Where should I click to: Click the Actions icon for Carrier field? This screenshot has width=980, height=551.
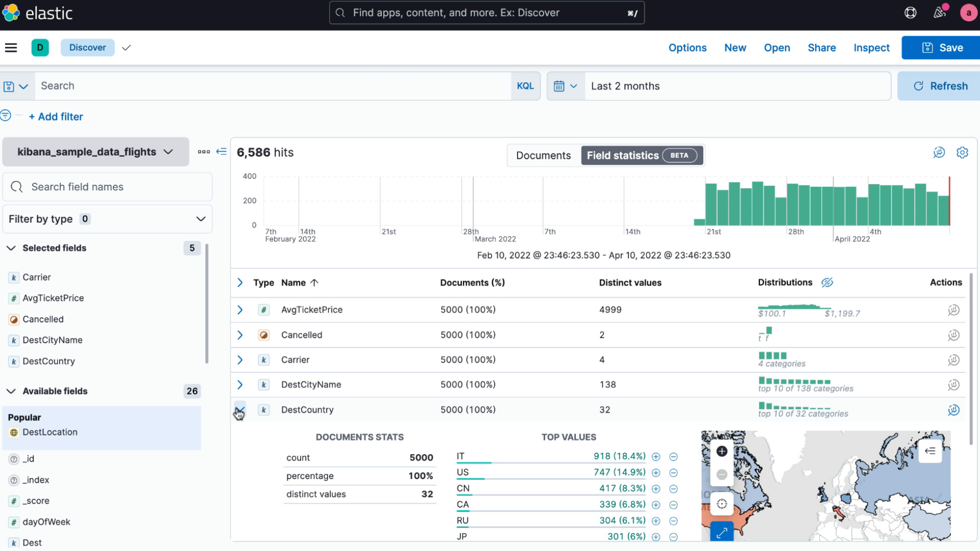pos(954,359)
